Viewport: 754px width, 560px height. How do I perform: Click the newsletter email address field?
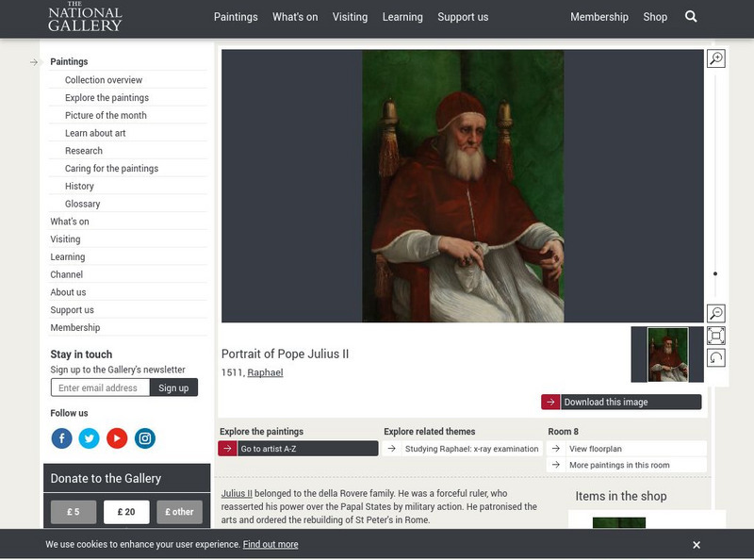(x=100, y=387)
